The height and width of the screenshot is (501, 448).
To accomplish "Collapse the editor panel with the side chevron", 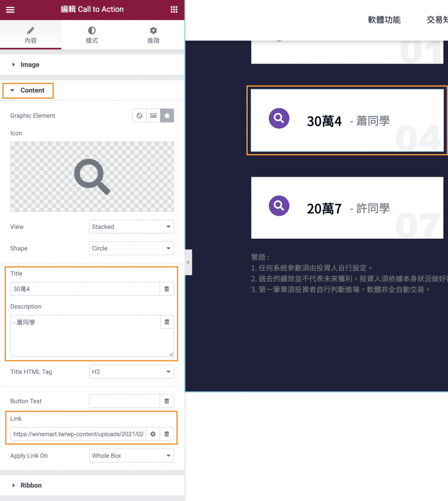I will (x=188, y=262).
